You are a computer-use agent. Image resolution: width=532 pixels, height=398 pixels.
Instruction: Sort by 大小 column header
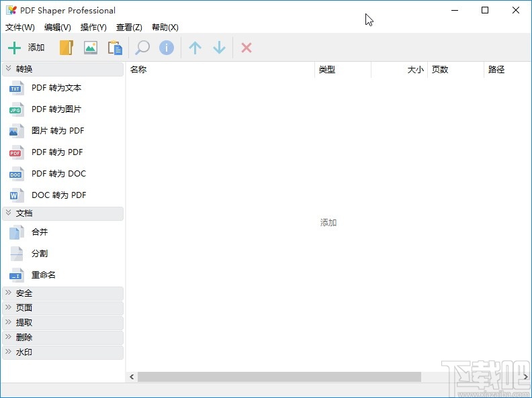tap(400, 70)
